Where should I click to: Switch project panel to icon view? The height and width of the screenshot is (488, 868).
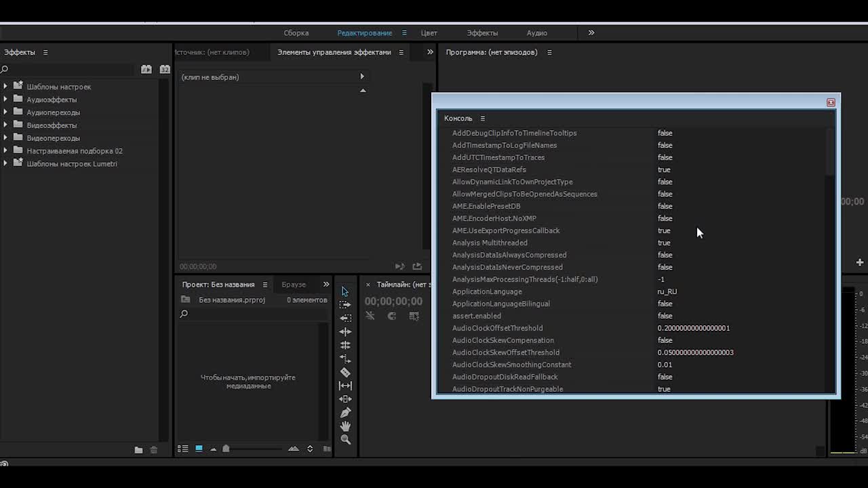(199, 449)
